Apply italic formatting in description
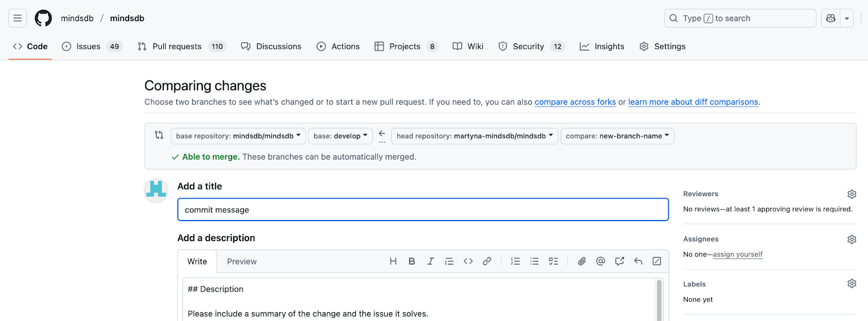The image size is (868, 321). [431, 261]
